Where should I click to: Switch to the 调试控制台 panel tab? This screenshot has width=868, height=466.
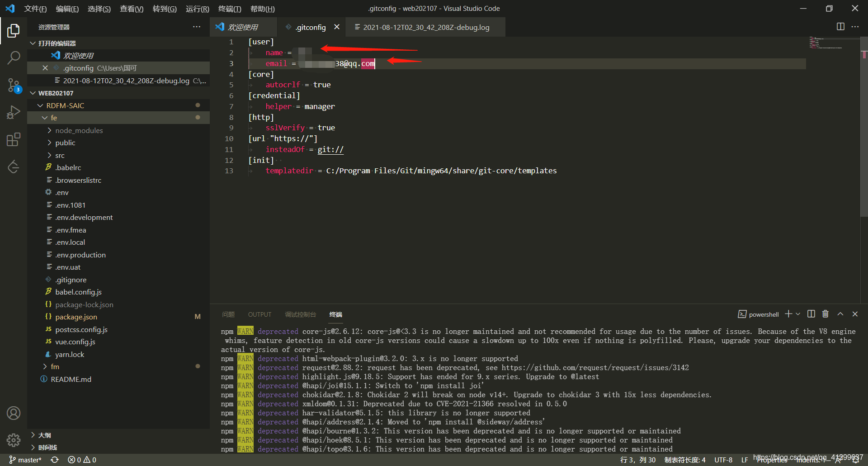[x=300, y=314]
